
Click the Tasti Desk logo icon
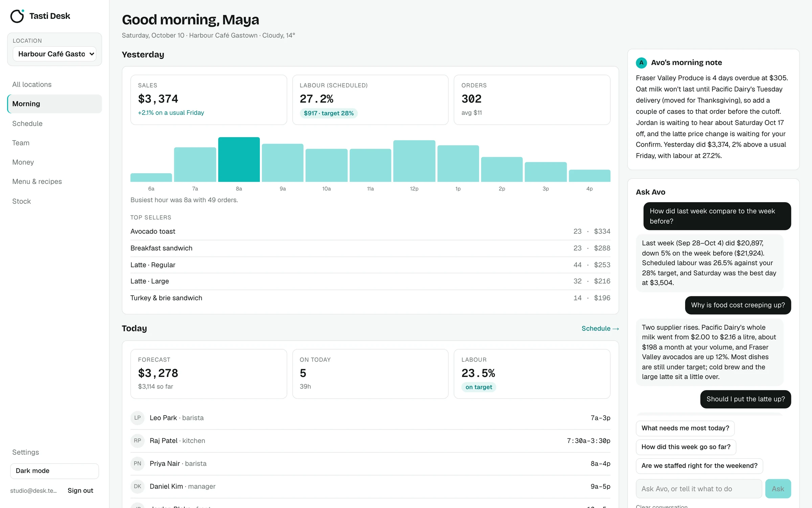tap(17, 16)
